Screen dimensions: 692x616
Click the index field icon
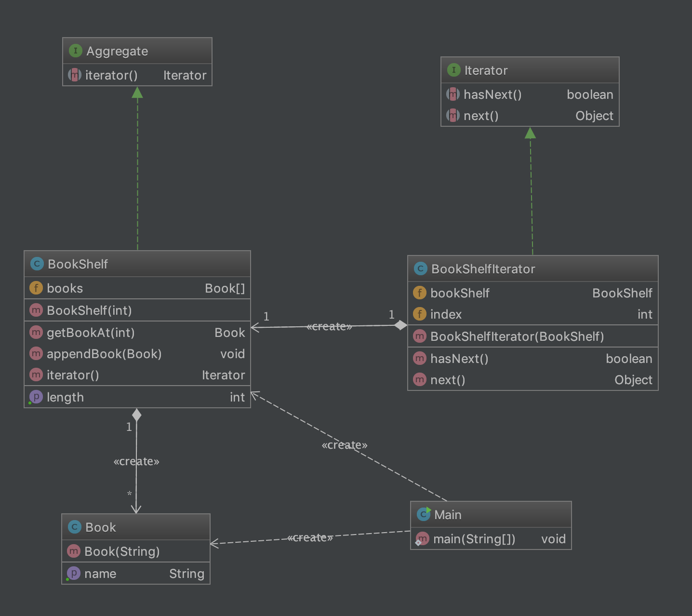coord(420,314)
